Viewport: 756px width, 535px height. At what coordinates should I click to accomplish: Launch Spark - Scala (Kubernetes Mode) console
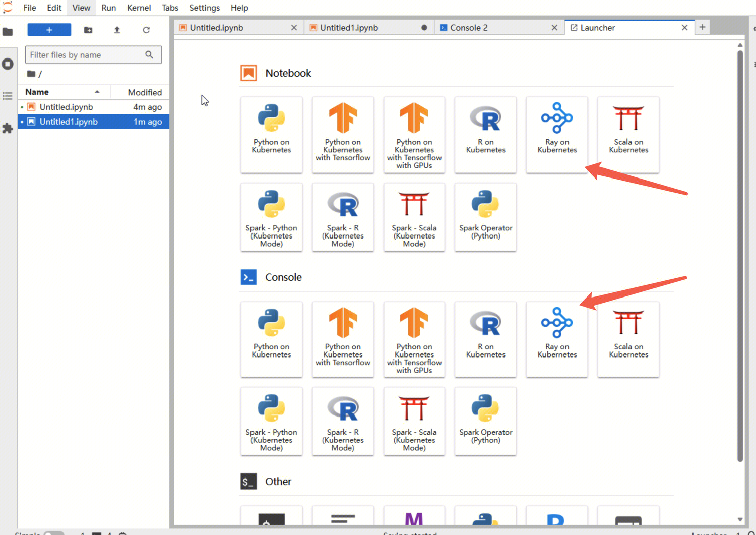click(x=414, y=421)
